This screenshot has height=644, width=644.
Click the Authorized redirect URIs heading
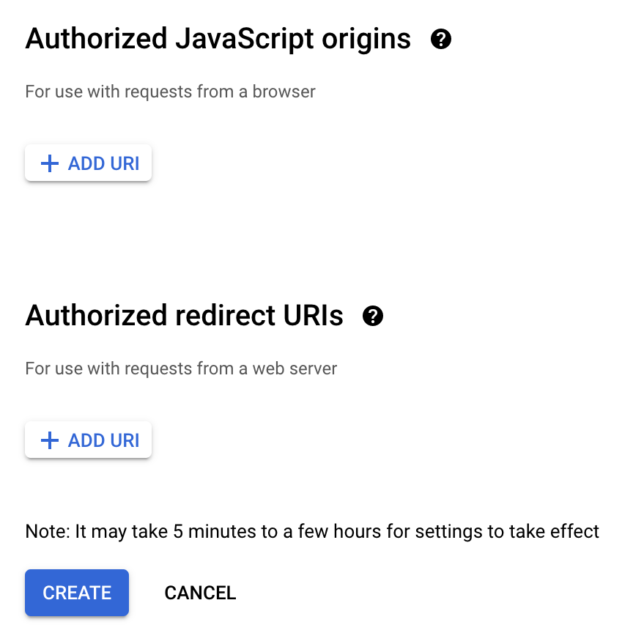[x=184, y=316]
